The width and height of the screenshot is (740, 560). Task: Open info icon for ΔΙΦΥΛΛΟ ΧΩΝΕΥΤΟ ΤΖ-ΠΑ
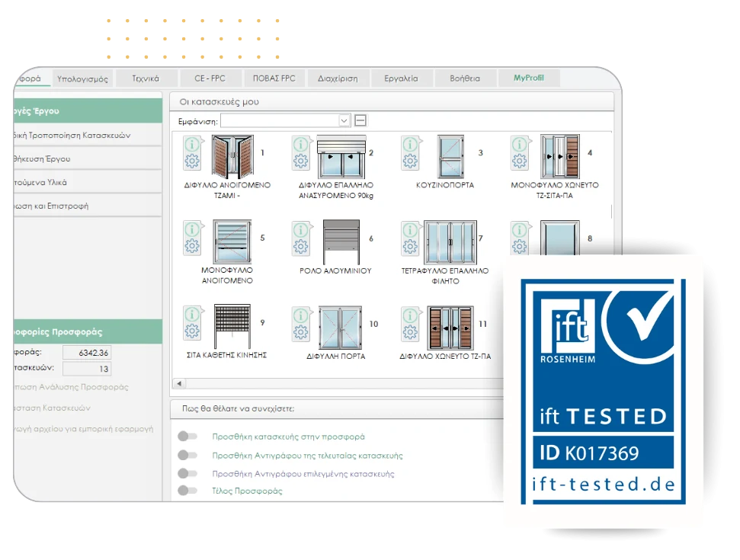pos(410,315)
